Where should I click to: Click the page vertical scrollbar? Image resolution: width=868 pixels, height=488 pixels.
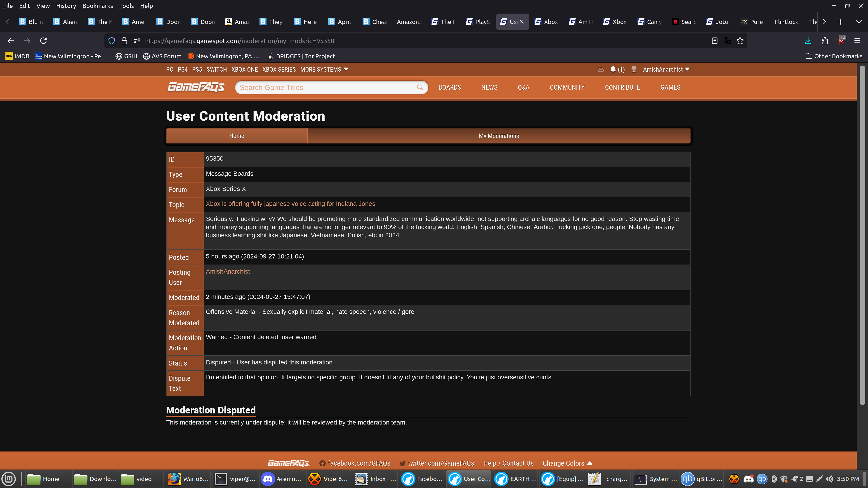(862, 236)
